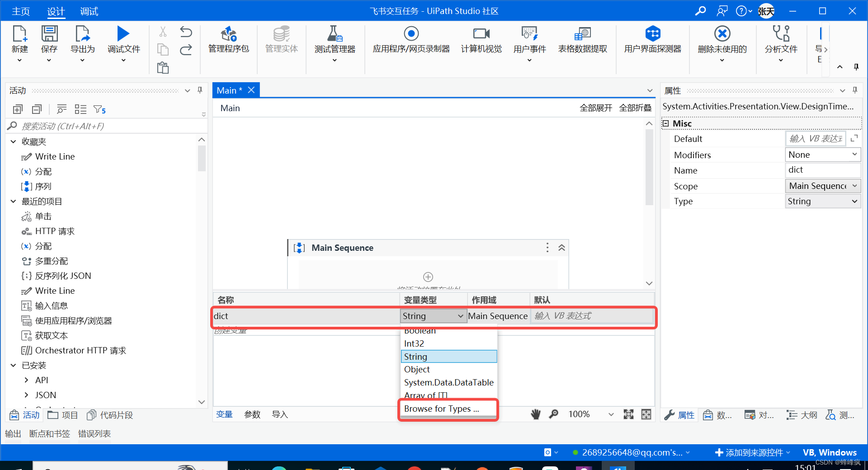868x470 pixels.
Task: Click the Redo arrow icon
Action: (x=186, y=49)
